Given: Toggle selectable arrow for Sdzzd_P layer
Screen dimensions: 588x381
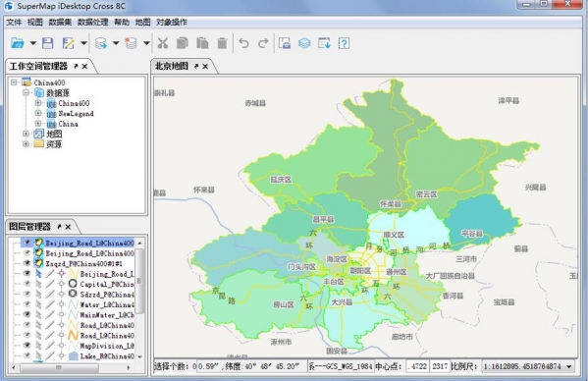Looking at the screenshot, I should coord(38,294).
